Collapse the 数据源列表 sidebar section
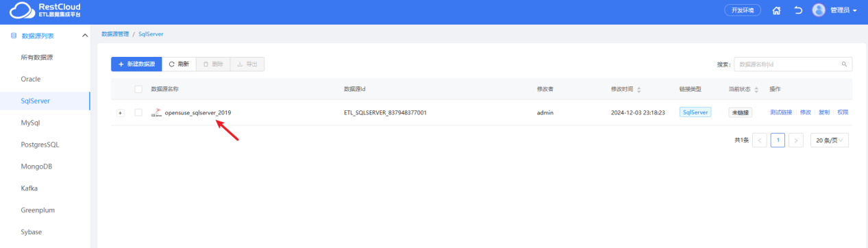Viewport: 868px width, 248px height. (84, 35)
